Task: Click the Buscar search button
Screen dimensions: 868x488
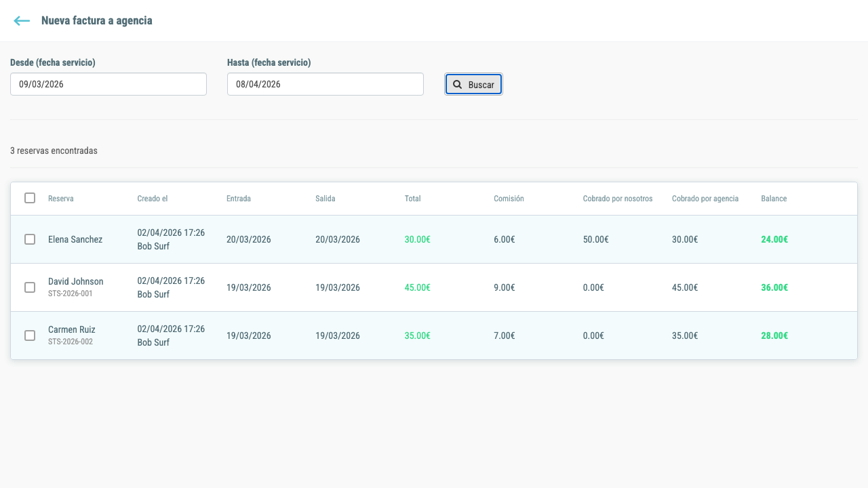Action: click(x=473, y=85)
